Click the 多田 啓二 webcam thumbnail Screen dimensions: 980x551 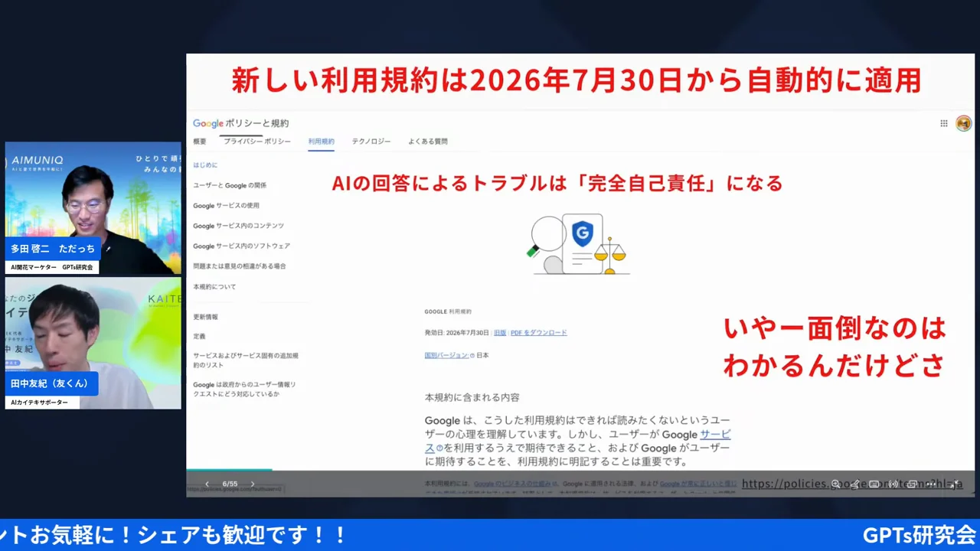[93, 207]
